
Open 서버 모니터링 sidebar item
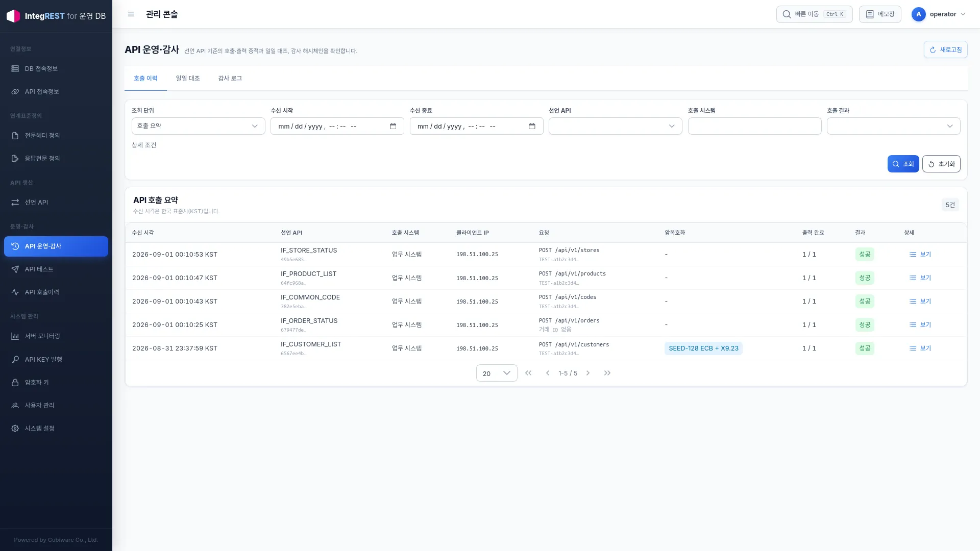[56, 336]
